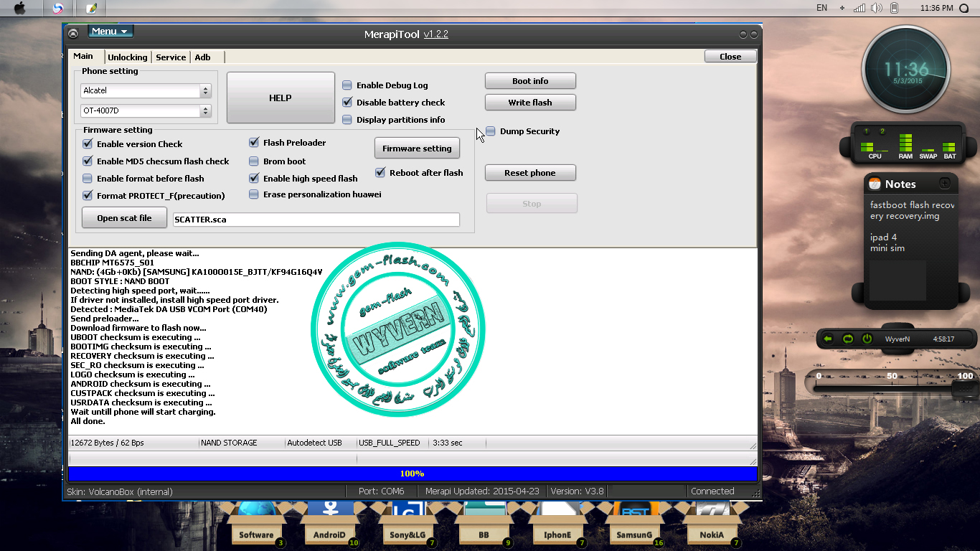Toggle Enable MD5 checsum flash check

coord(88,161)
